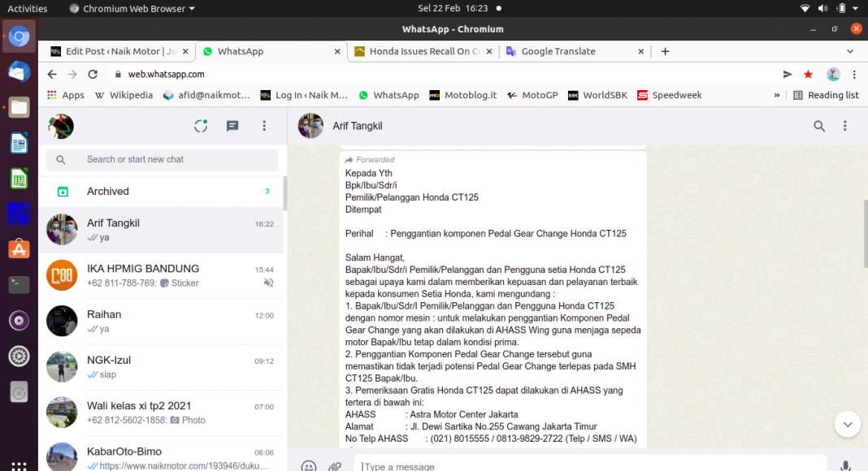Image resolution: width=868 pixels, height=471 pixels.
Task: Open the Archived chats row
Action: click(x=163, y=192)
